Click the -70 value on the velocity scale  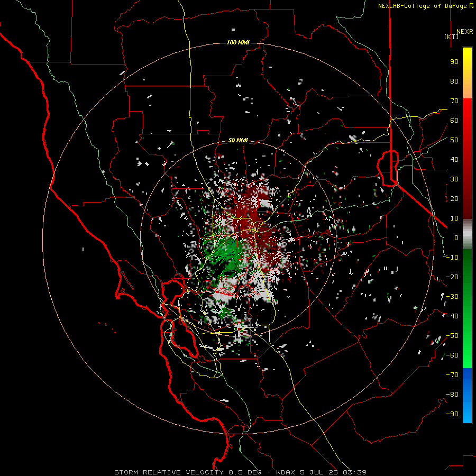(x=452, y=375)
